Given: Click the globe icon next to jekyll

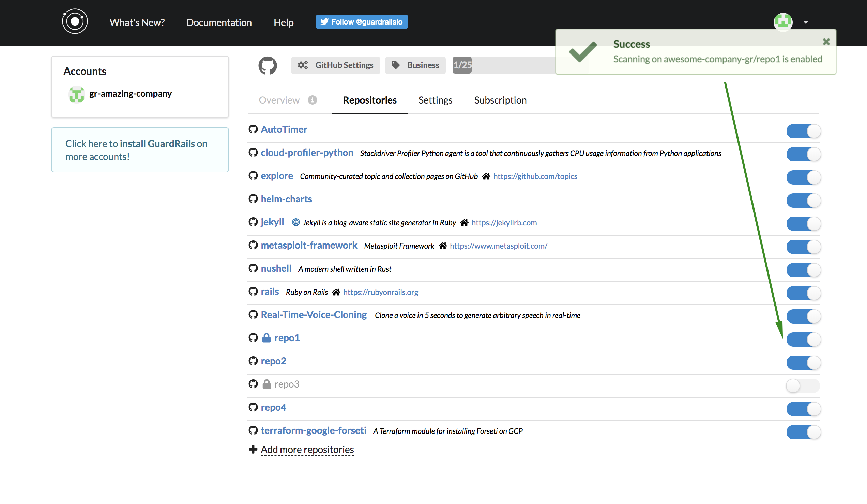Looking at the screenshot, I should point(295,222).
